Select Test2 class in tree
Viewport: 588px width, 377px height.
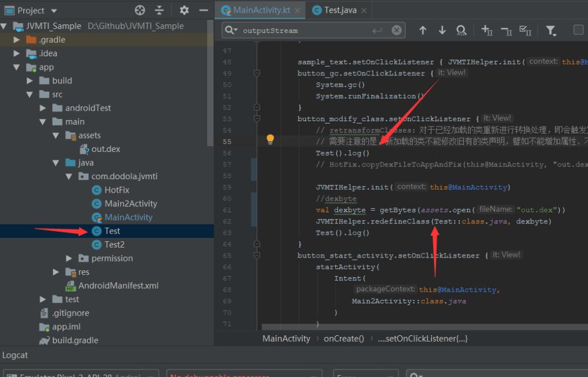point(108,245)
